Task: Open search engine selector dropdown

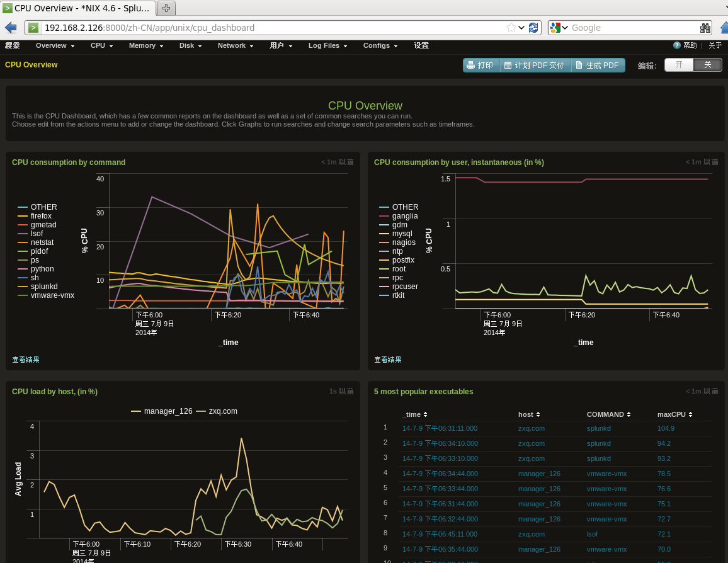Action: tap(565, 28)
